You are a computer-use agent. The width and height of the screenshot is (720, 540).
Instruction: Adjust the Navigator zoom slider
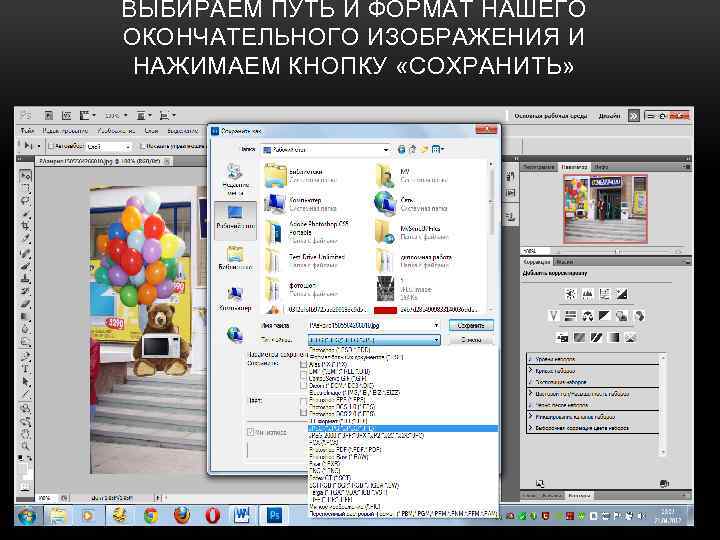(618, 252)
